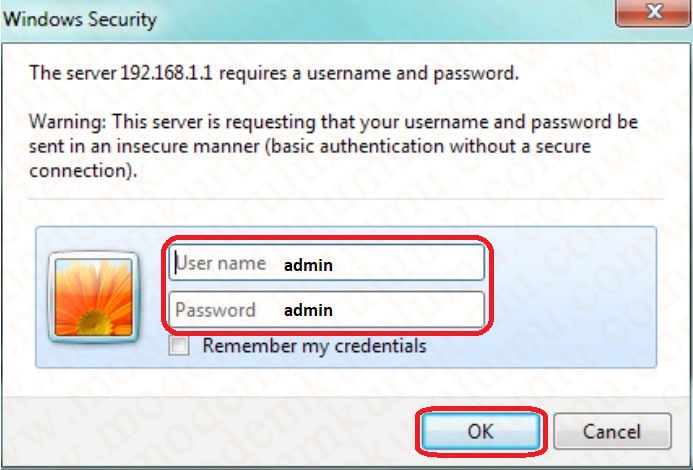Click the "Windows Security" title bar text
Viewport: 693px width, 470px height.
coord(80,19)
